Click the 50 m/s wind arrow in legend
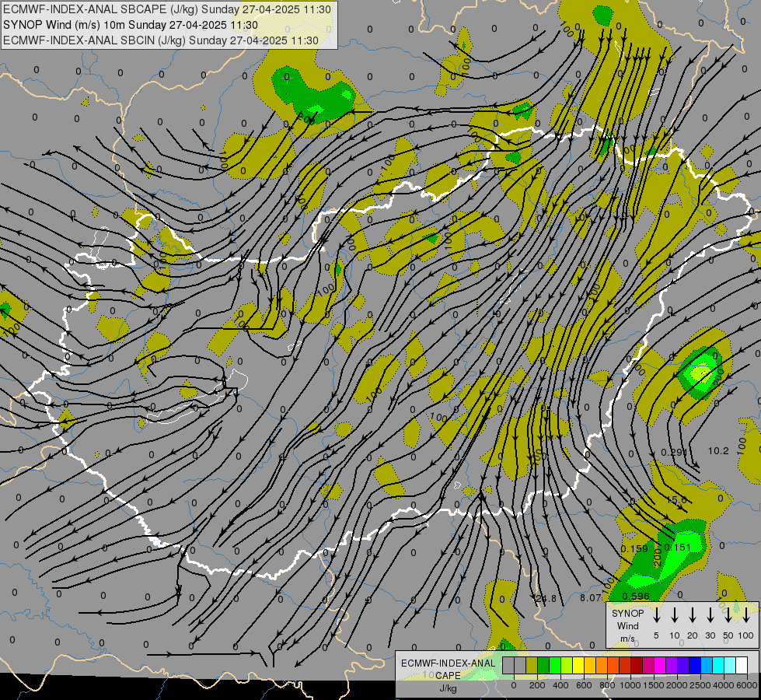 [728, 615]
